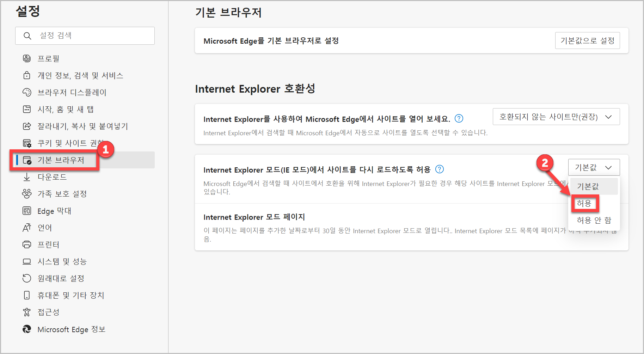Click help icon beside IE mode reload option
644x354 pixels.
(440, 169)
